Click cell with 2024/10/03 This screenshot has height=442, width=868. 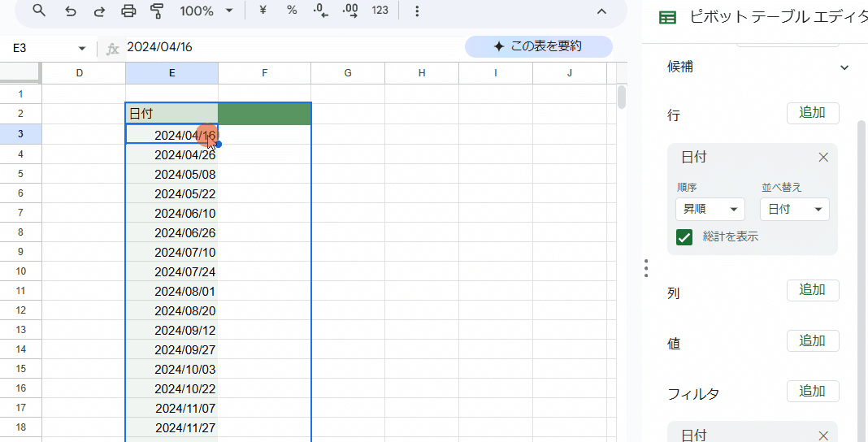click(x=172, y=369)
